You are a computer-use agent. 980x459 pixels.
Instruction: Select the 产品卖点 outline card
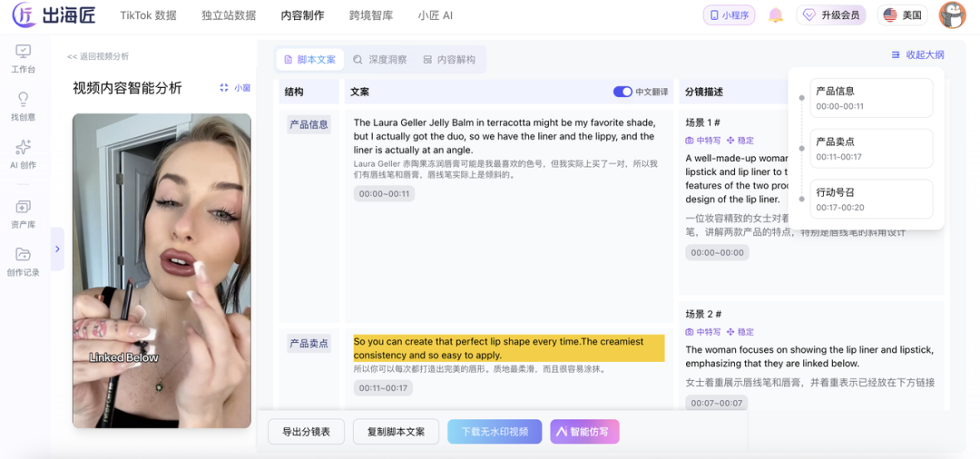click(x=871, y=149)
